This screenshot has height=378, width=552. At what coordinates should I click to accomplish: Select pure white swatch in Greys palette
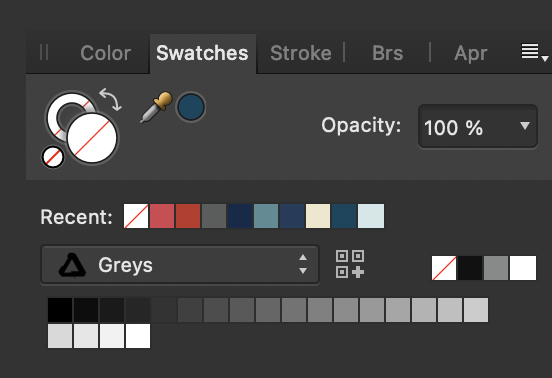click(x=138, y=336)
